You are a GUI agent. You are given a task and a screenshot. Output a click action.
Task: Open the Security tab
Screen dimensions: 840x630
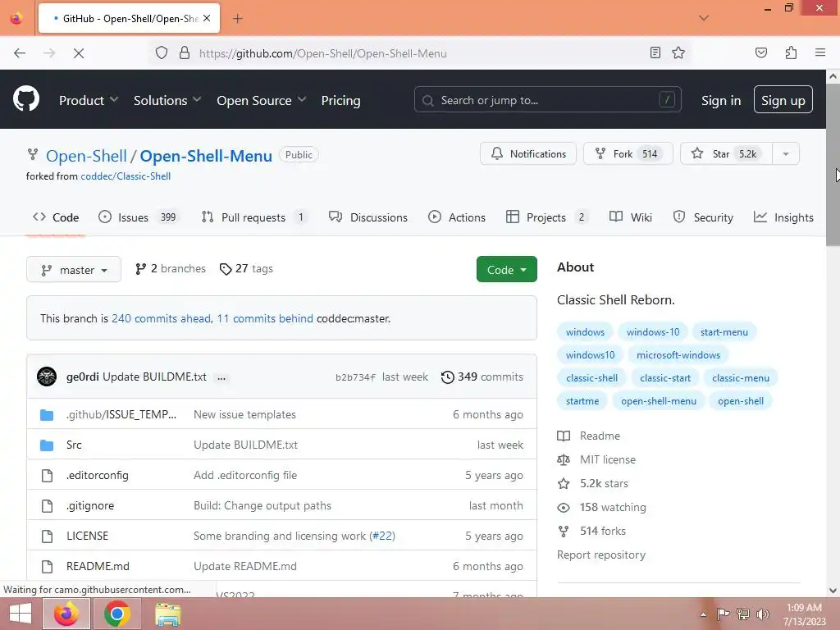[x=703, y=217]
